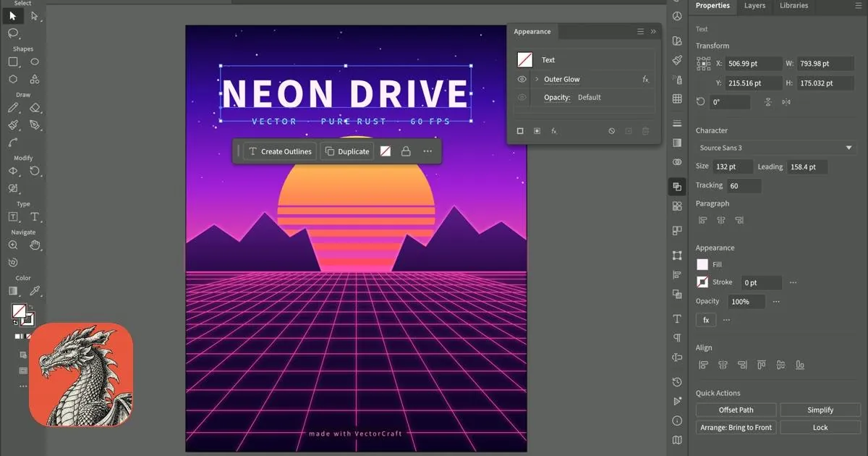The width and height of the screenshot is (868, 456).
Task: Click the Create Outlines button
Action: pyautogui.click(x=279, y=151)
